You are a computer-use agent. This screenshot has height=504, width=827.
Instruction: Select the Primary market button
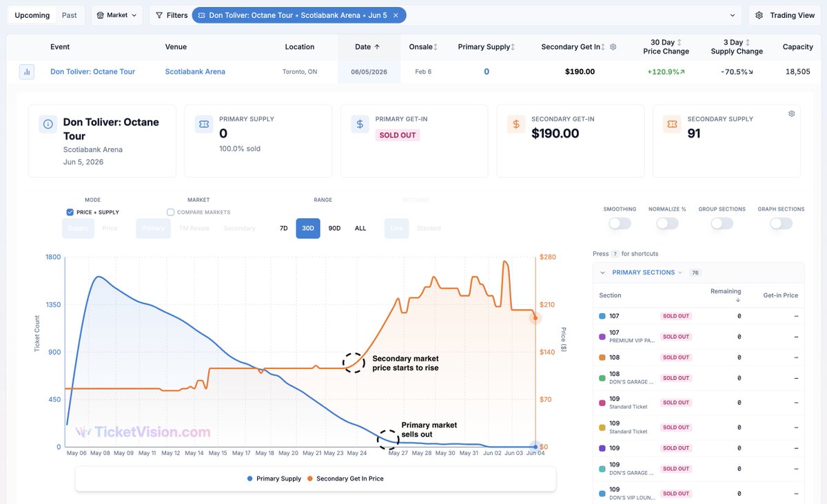tap(153, 228)
